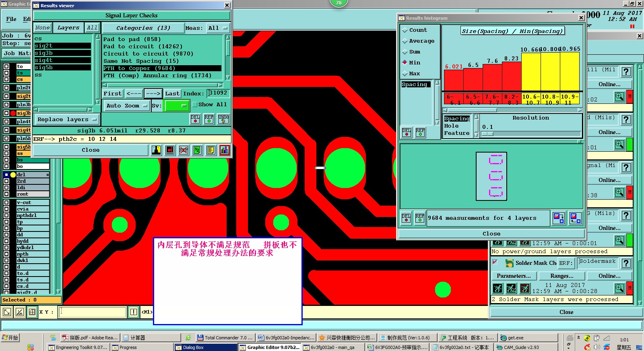
Task: Select 'PTH (Comp) Annular ring (1734)' category
Action: [x=157, y=76]
